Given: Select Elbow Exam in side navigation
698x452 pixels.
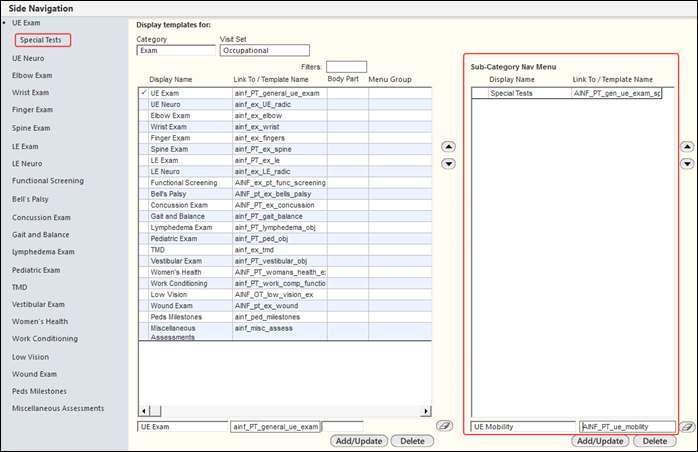Looking at the screenshot, I should click(32, 75).
